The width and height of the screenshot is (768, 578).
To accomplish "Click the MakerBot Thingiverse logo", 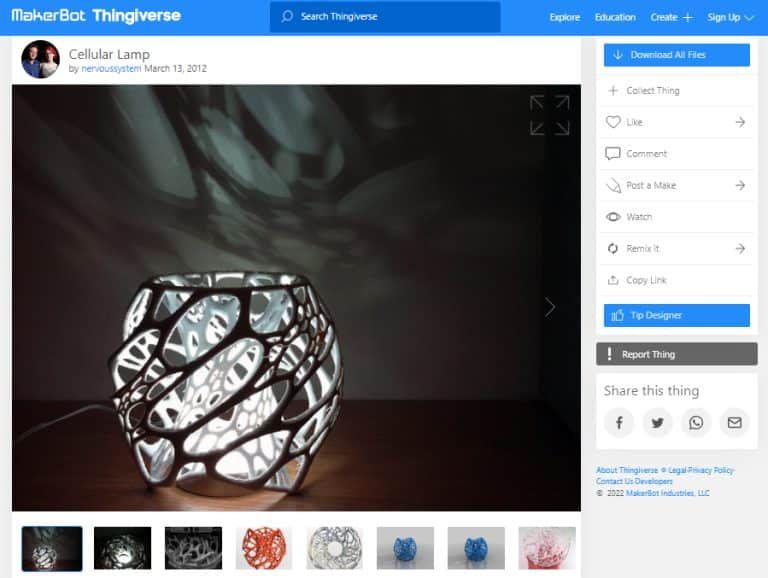I will pyautogui.click(x=96, y=16).
